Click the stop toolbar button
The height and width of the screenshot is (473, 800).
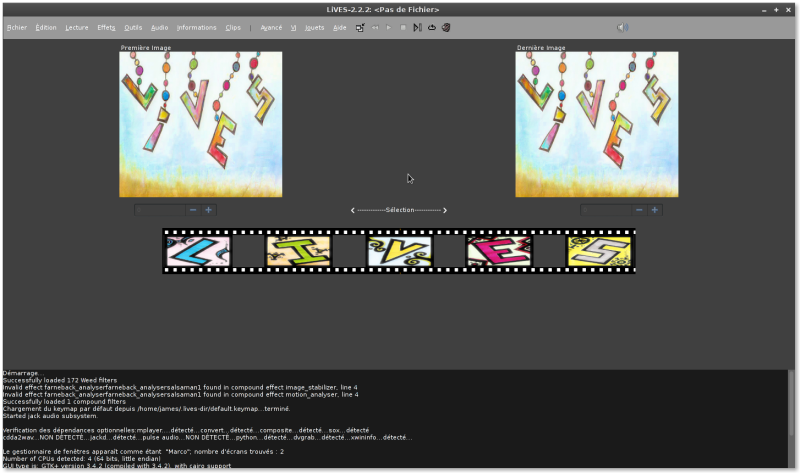[403, 28]
